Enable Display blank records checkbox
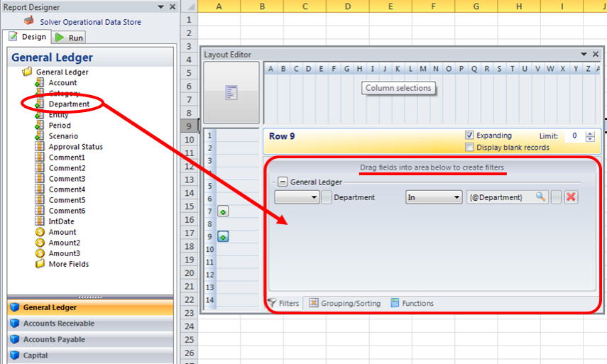Screen dimensions: 607x364 [469, 147]
